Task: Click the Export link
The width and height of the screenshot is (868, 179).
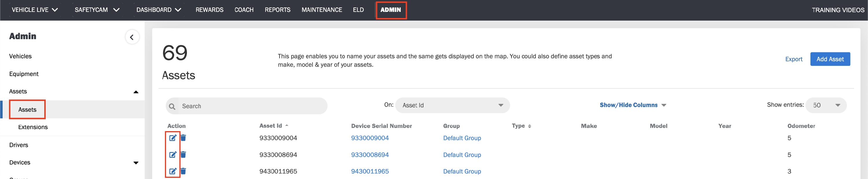Action: [794, 59]
